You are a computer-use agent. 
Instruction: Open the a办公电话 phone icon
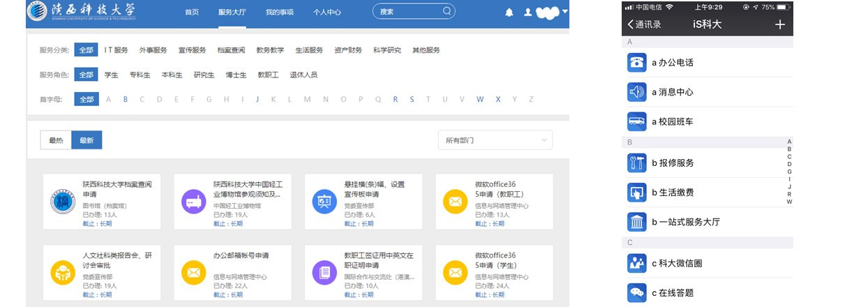pos(636,63)
